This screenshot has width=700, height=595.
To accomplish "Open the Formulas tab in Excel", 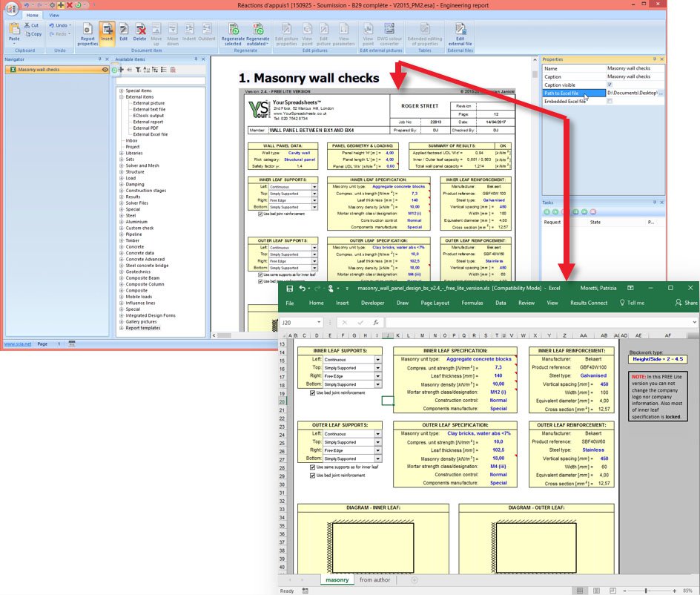I will click(x=472, y=303).
